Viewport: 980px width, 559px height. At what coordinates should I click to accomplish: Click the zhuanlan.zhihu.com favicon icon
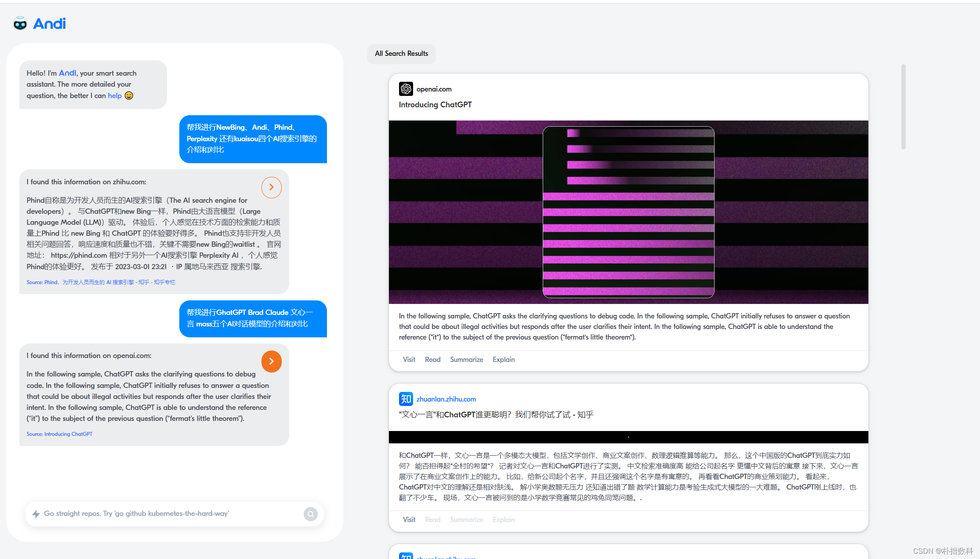[x=404, y=398]
